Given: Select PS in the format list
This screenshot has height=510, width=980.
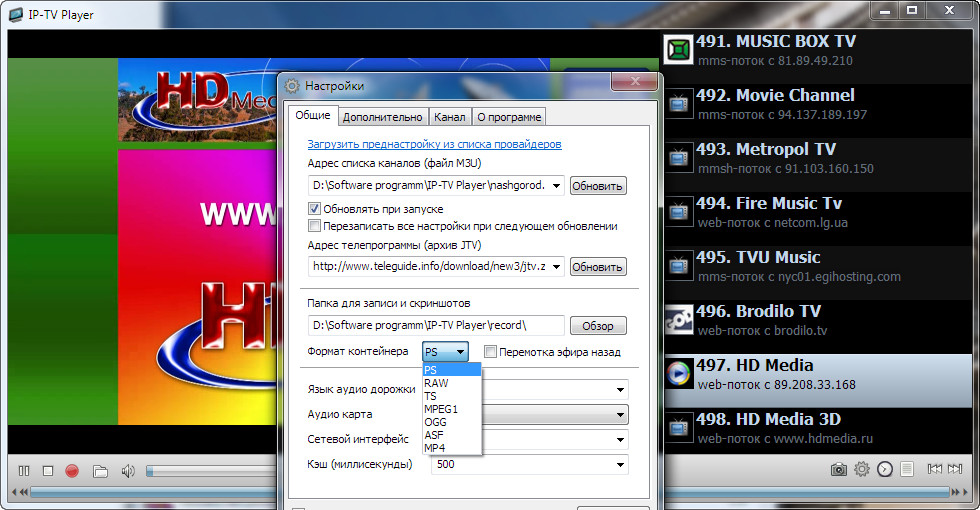Looking at the screenshot, I should point(452,370).
